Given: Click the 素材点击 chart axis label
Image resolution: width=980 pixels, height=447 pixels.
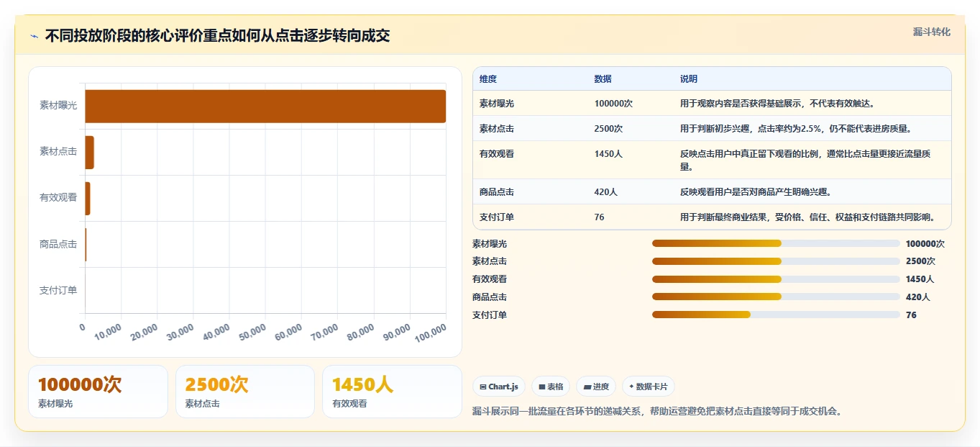Looking at the screenshot, I should [58, 152].
